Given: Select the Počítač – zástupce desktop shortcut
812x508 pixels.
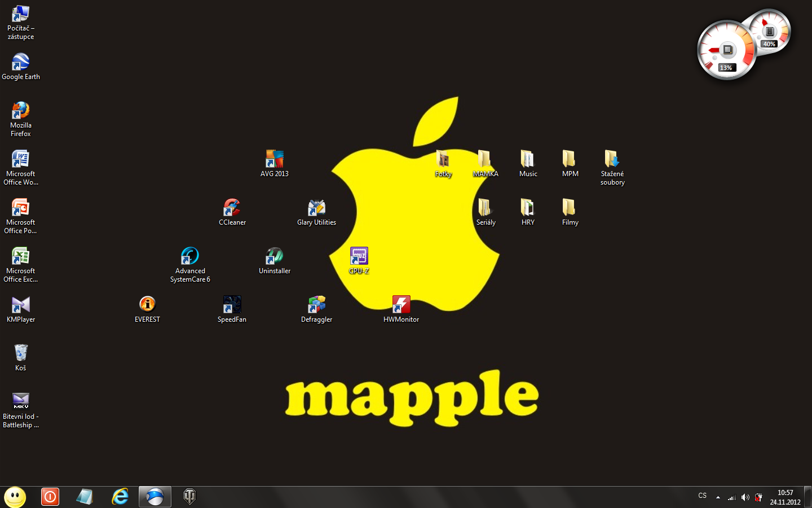Looking at the screenshot, I should coord(21,23).
